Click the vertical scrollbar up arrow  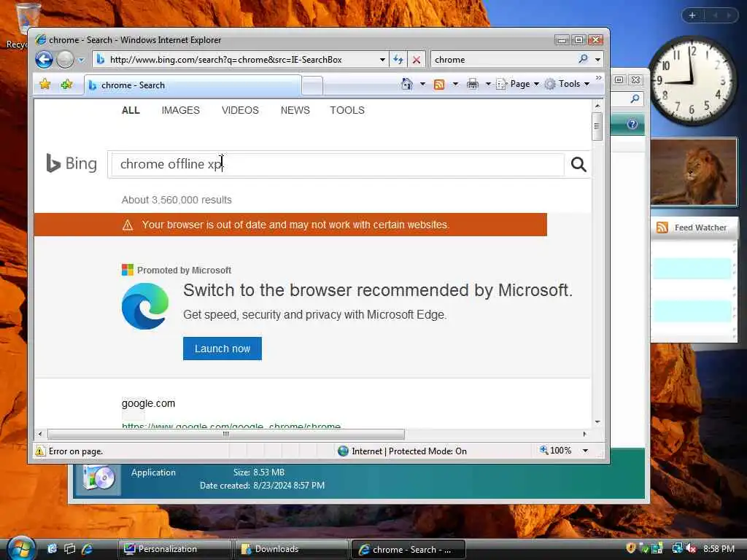pos(597,105)
